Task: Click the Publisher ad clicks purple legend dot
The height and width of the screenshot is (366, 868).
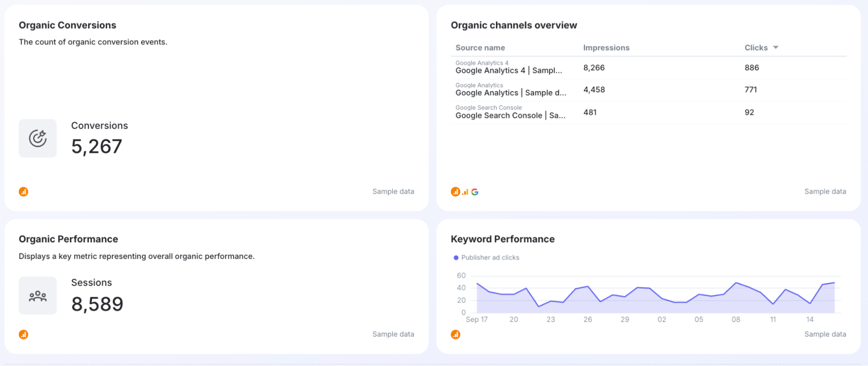Action: pyautogui.click(x=456, y=257)
